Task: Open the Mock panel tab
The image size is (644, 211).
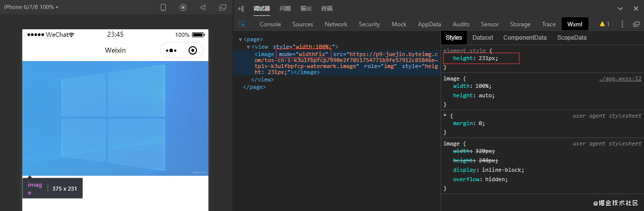Action: pyautogui.click(x=399, y=24)
